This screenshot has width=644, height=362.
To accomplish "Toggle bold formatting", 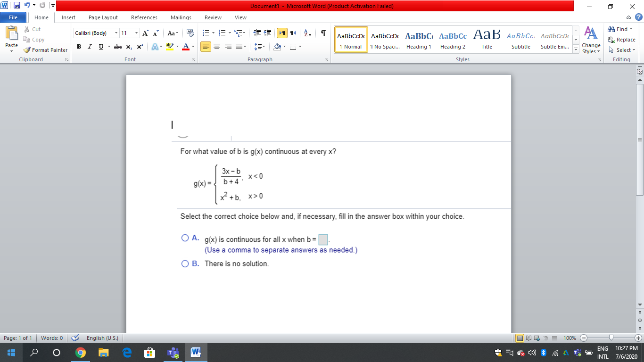I will [78, 46].
